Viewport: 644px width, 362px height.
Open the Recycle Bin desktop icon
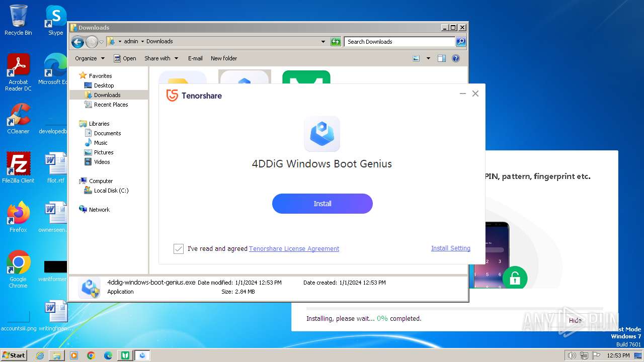click(18, 20)
